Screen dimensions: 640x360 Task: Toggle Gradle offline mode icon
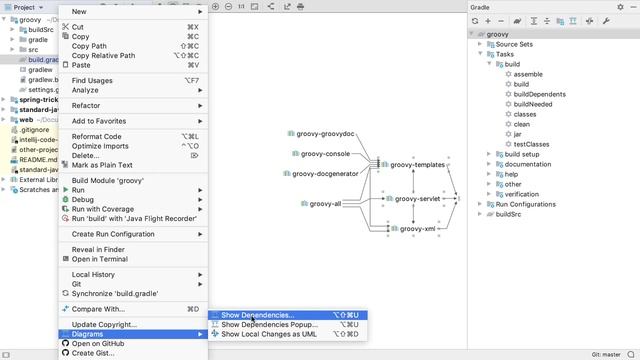point(589,21)
